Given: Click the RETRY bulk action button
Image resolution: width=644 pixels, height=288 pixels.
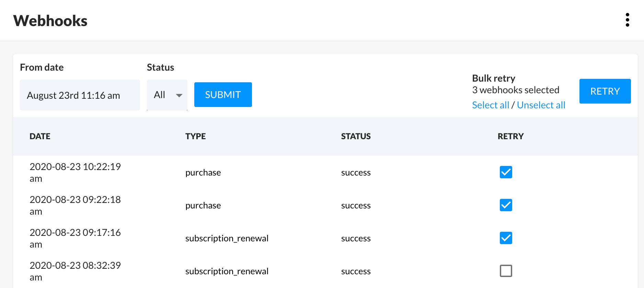Looking at the screenshot, I should (x=605, y=91).
